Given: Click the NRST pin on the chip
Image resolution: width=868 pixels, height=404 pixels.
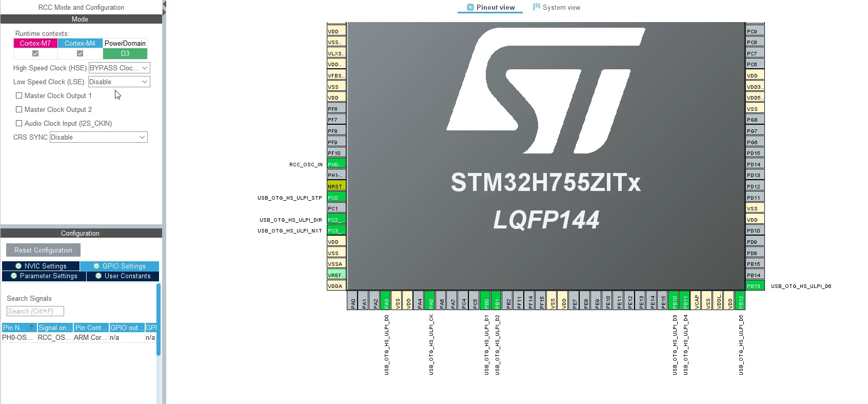Looking at the screenshot, I should (336, 186).
